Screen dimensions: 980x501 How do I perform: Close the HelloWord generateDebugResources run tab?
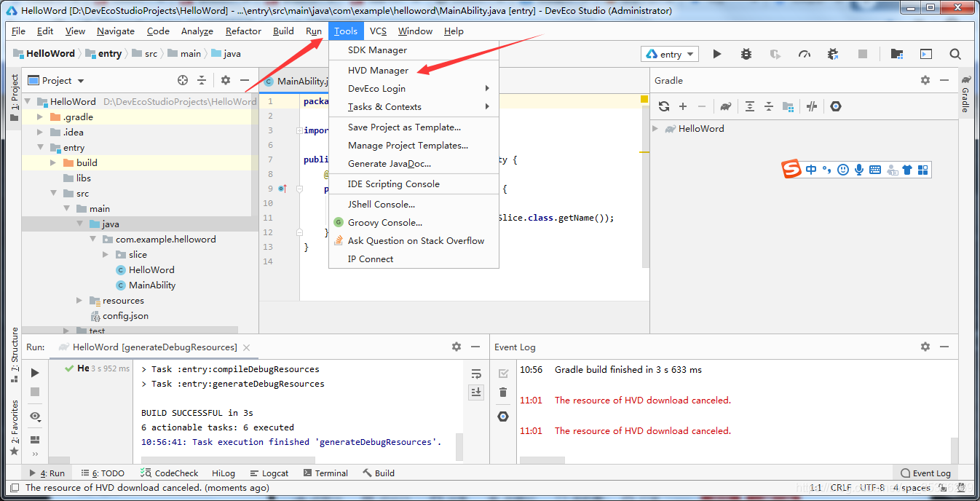click(247, 347)
